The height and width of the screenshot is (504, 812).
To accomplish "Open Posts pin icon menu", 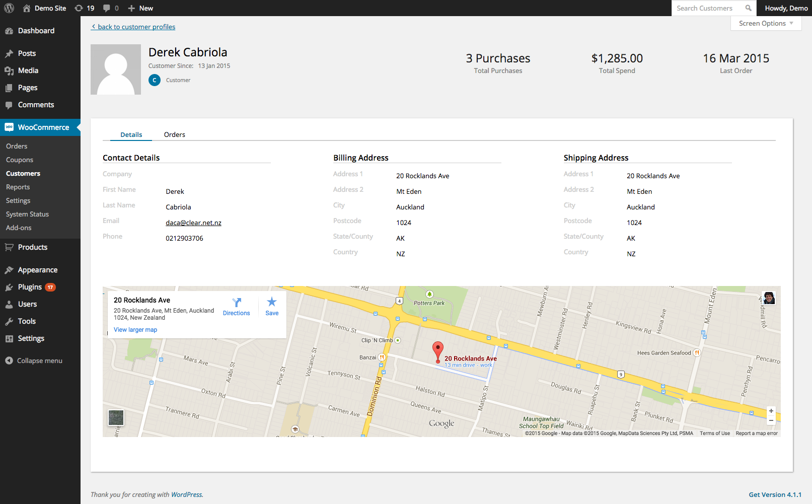I will tap(9, 53).
